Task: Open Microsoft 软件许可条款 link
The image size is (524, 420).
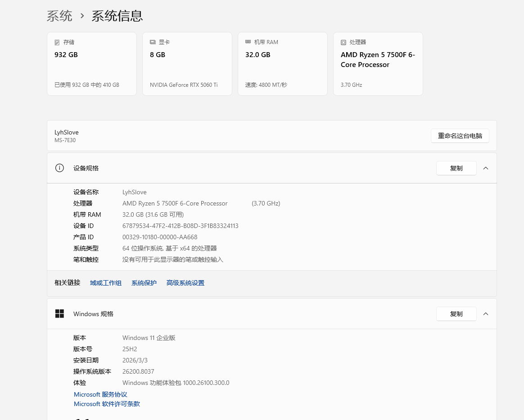Action: [107, 404]
